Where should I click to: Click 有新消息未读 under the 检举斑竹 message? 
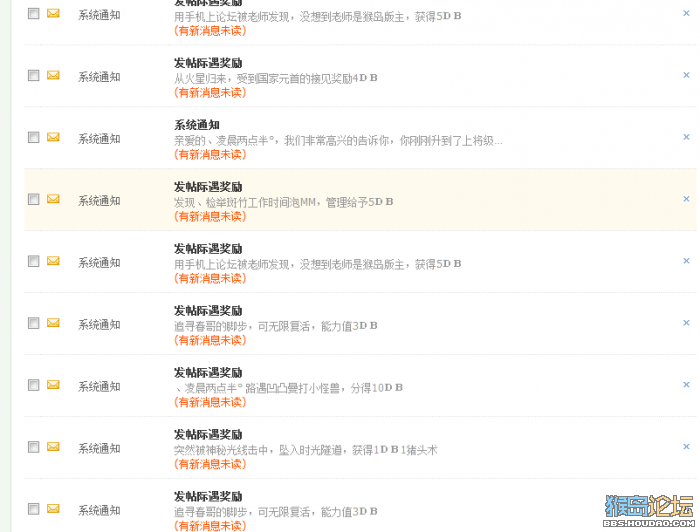pyautogui.click(x=210, y=217)
